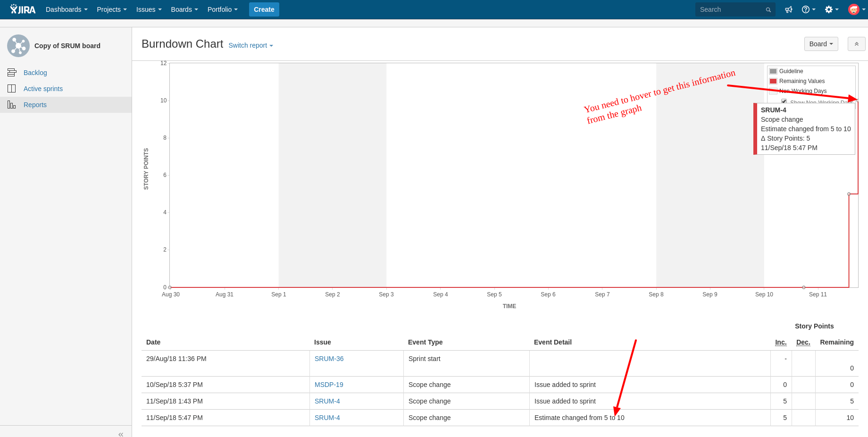The width and height of the screenshot is (868, 437).
Task: Open the Administration gear icon
Action: point(829,9)
